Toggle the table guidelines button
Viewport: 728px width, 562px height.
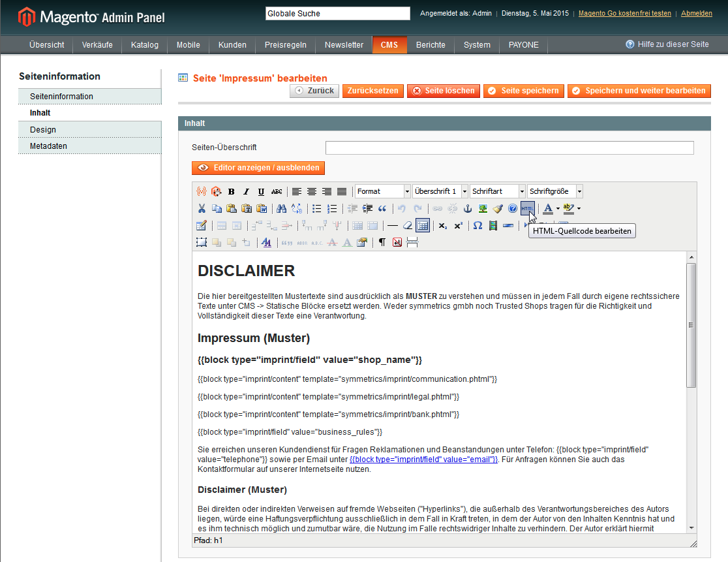423,226
